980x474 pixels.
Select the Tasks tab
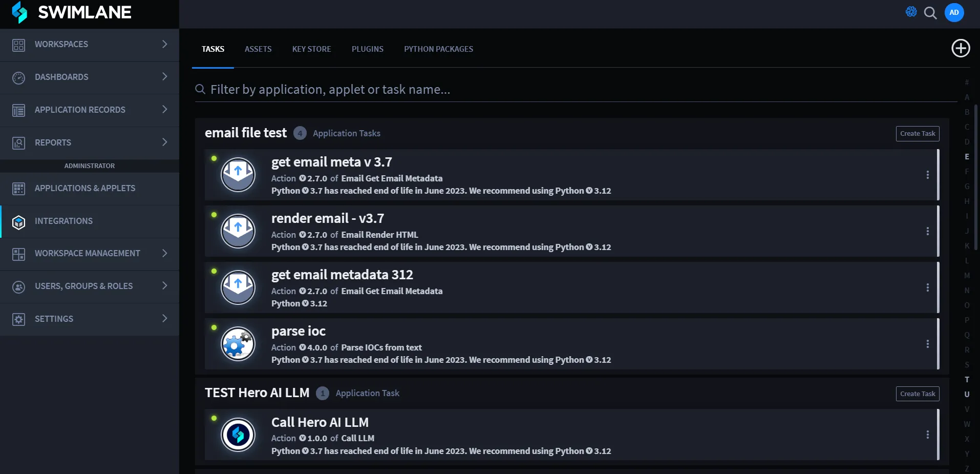click(x=212, y=49)
